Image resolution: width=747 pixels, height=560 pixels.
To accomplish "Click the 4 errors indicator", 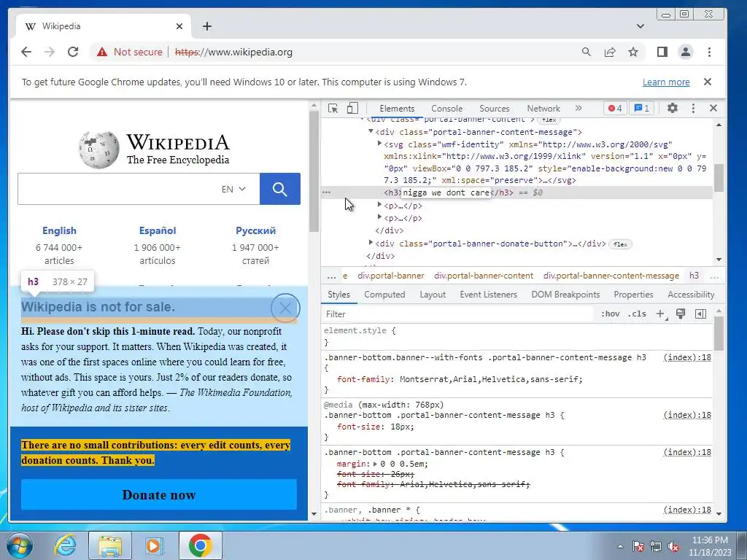I will point(615,108).
